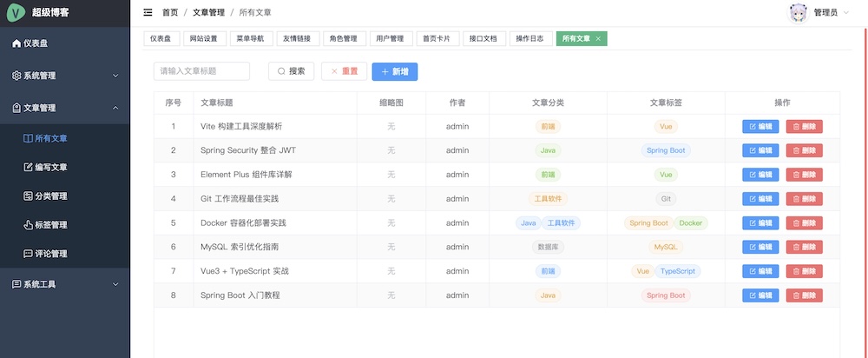Open the 接口文档 tab
This screenshot has height=358, width=868.
coord(483,39)
